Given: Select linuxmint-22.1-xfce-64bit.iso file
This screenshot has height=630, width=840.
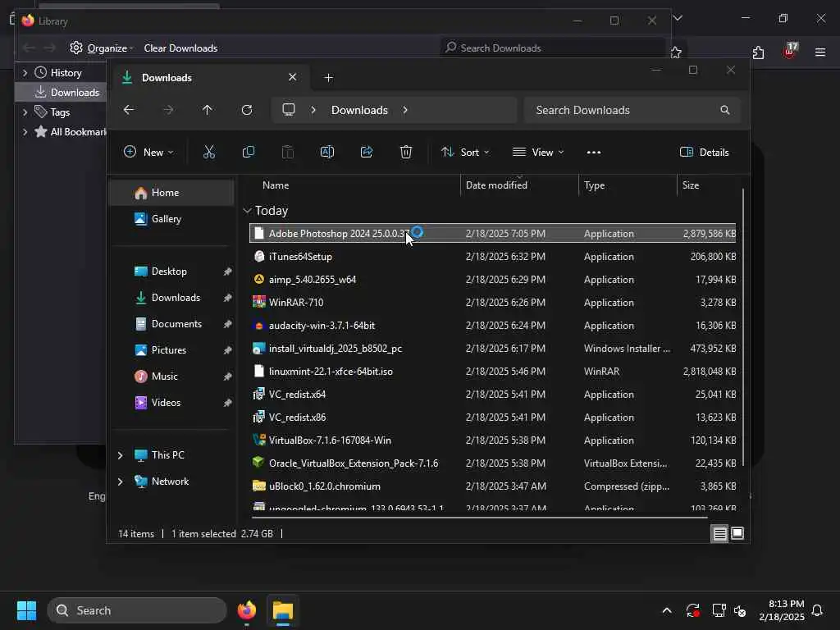Looking at the screenshot, I should [x=492, y=372].
